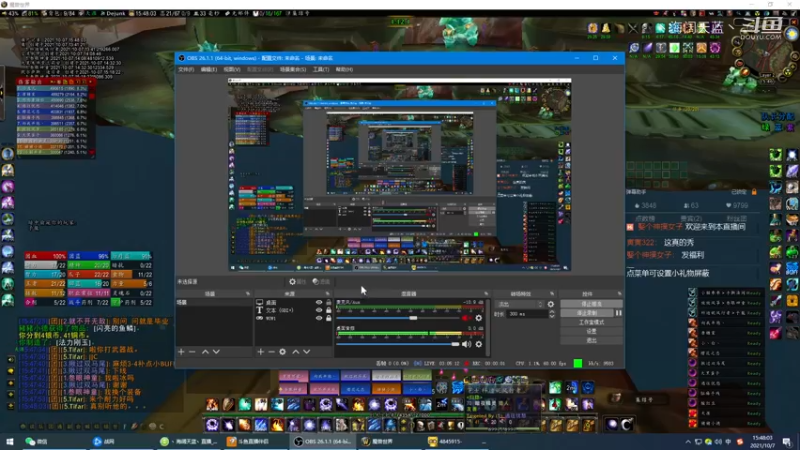Screen dimensions: 800x450
Task: Open Settings from the Controls panel
Action: [591, 331]
